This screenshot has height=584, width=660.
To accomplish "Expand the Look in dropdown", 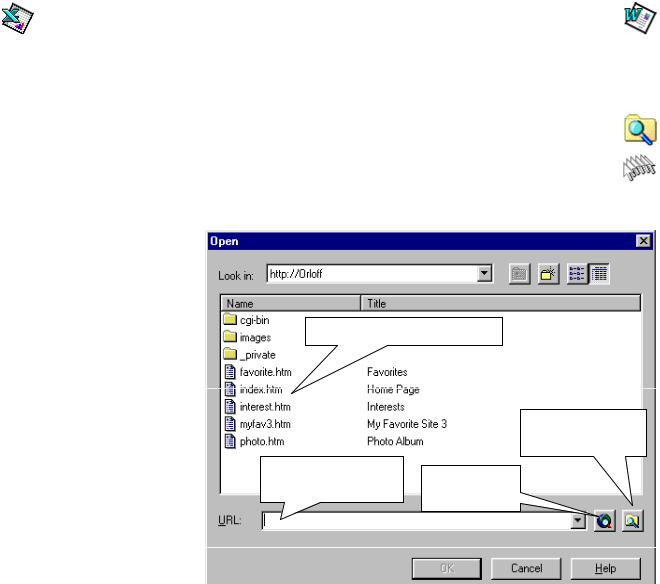I will tap(484, 274).
